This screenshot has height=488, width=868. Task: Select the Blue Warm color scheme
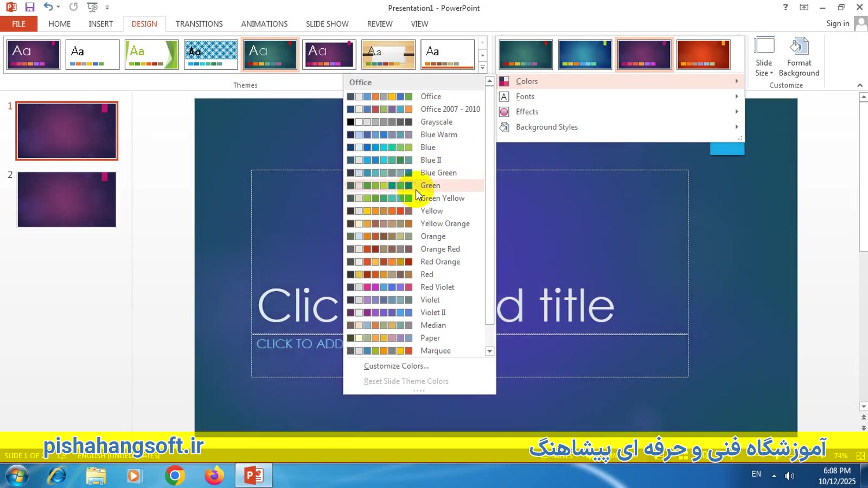(415, 134)
